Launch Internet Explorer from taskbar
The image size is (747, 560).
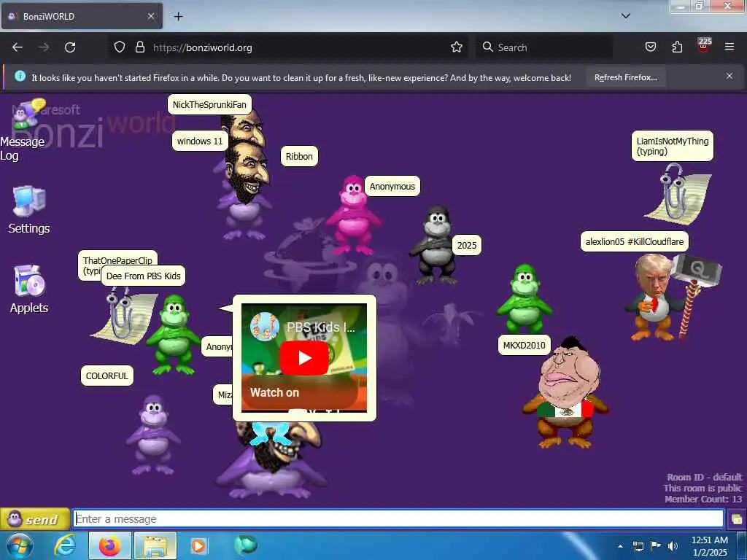65,545
